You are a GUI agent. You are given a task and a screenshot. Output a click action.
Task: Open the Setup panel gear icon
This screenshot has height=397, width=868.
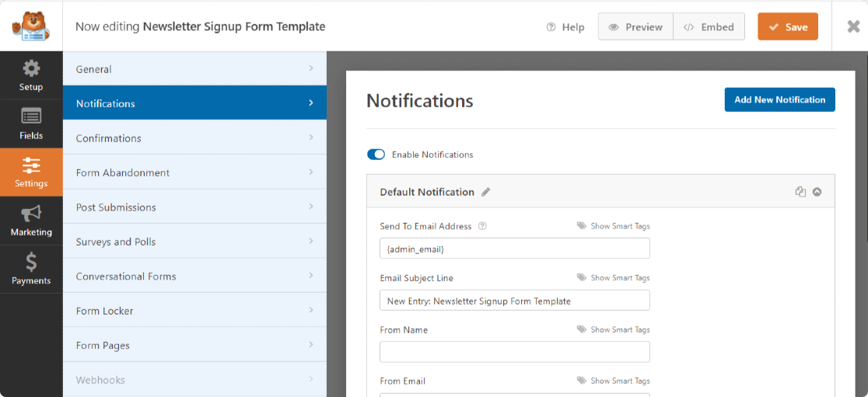31,69
